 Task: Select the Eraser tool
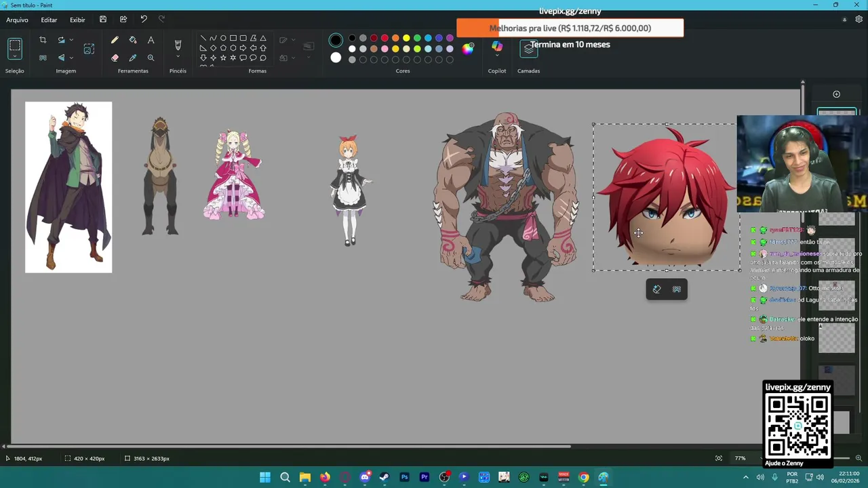(115, 58)
